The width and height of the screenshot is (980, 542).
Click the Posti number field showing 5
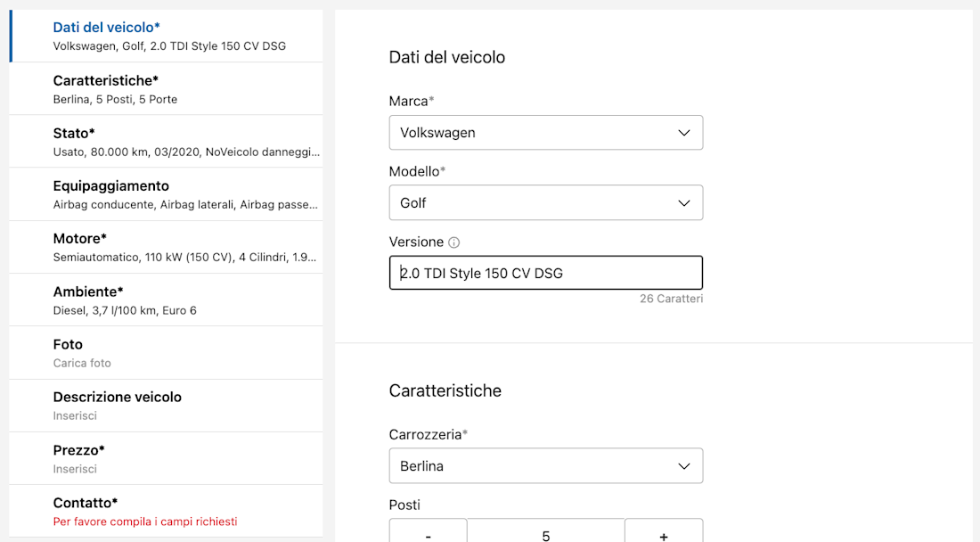click(x=545, y=535)
